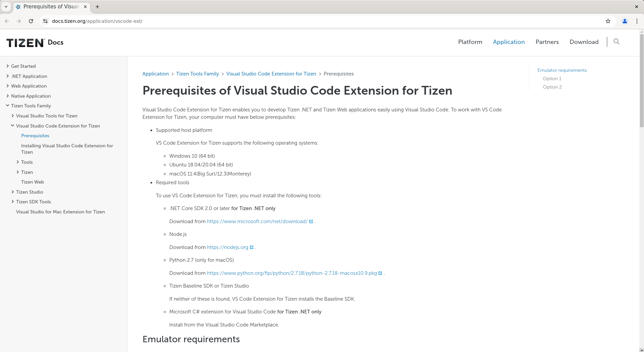The height and width of the screenshot is (352, 644).
Task: Go back using the browser back arrow
Action: [7, 21]
